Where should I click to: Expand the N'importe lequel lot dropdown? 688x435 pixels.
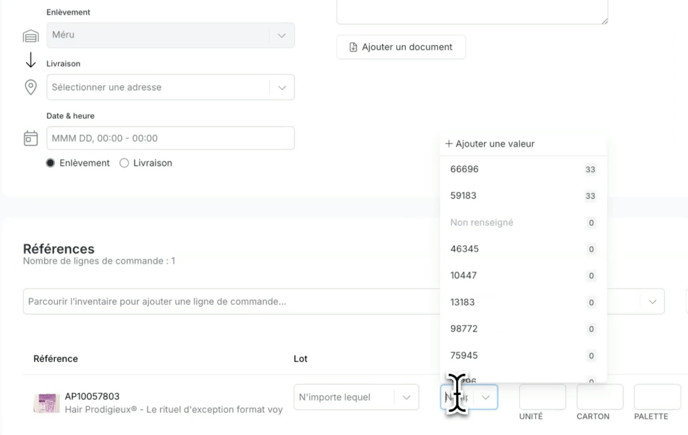(x=406, y=397)
